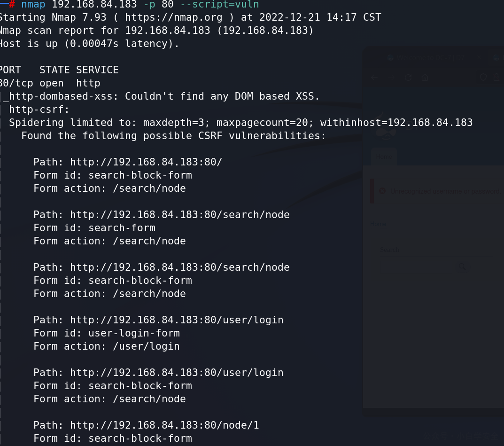Click the shield tracking protection icon
The height and width of the screenshot is (446, 504).
pyautogui.click(x=483, y=77)
